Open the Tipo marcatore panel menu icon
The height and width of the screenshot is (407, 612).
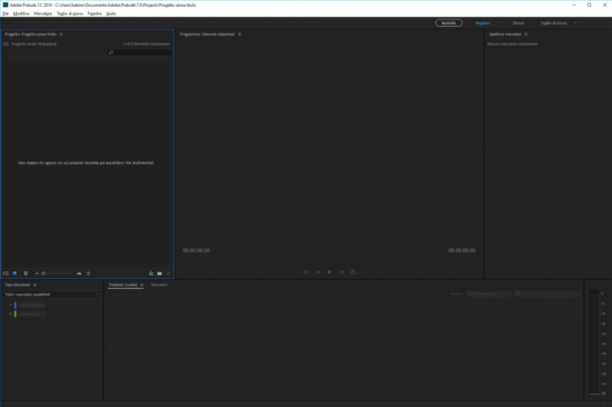point(35,285)
